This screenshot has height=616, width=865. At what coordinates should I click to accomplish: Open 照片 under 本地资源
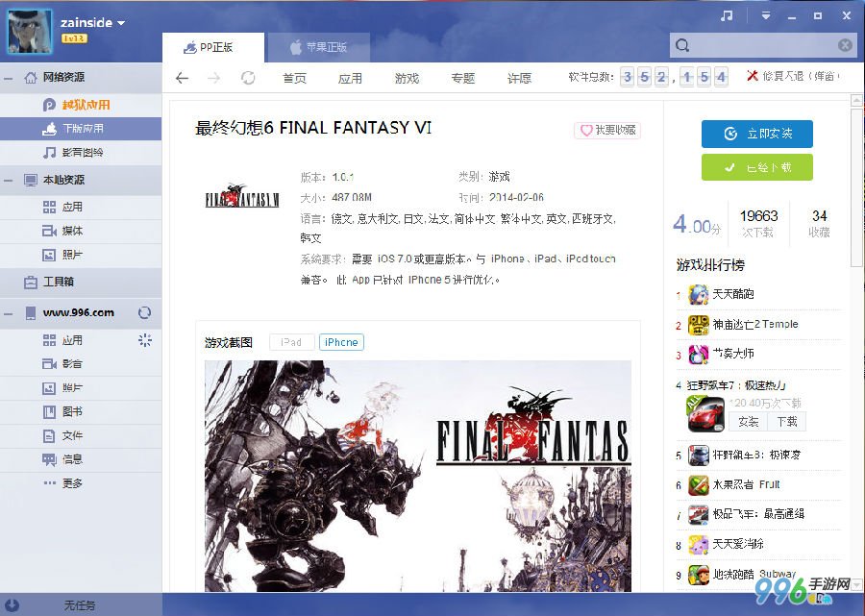81,255
